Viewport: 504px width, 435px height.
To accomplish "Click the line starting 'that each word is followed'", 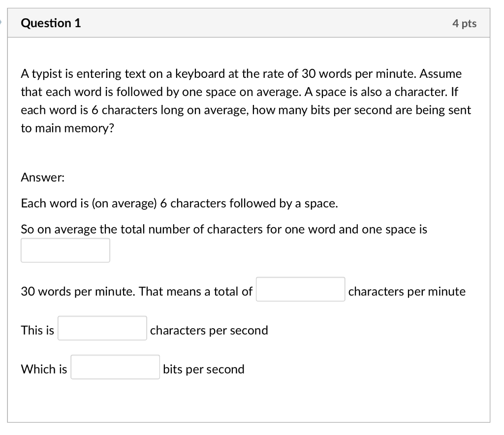I will (x=240, y=92).
